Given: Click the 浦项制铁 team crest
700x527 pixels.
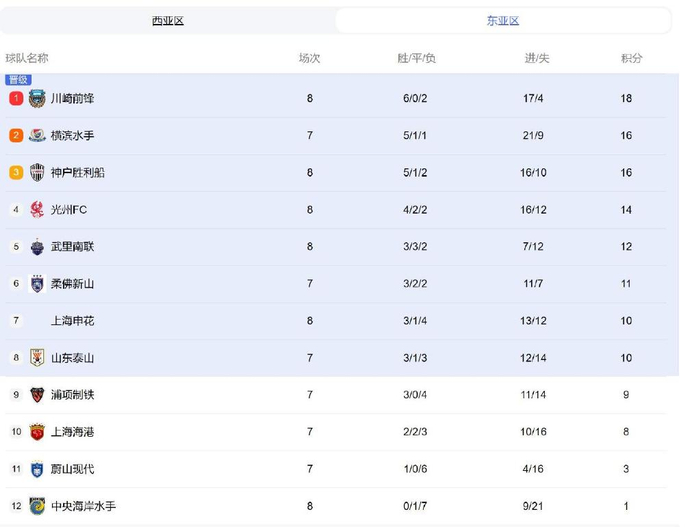Looking at the screenshot, I should [37, 394].
